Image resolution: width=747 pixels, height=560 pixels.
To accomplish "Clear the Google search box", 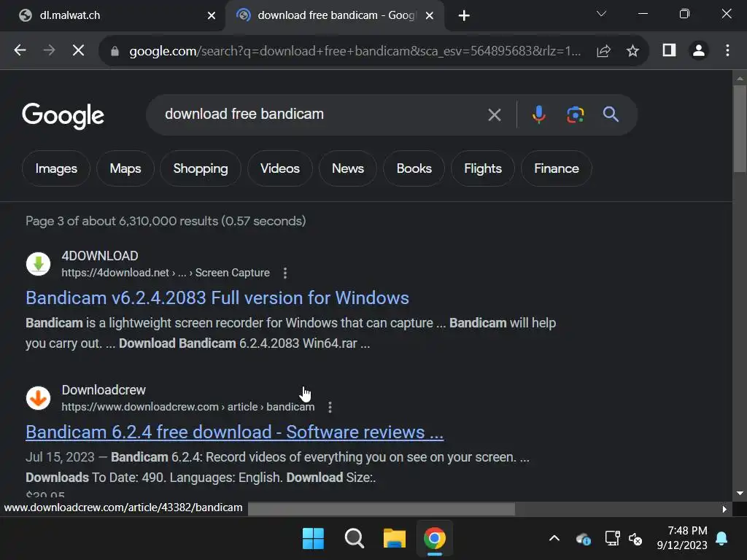I will 495,114.
